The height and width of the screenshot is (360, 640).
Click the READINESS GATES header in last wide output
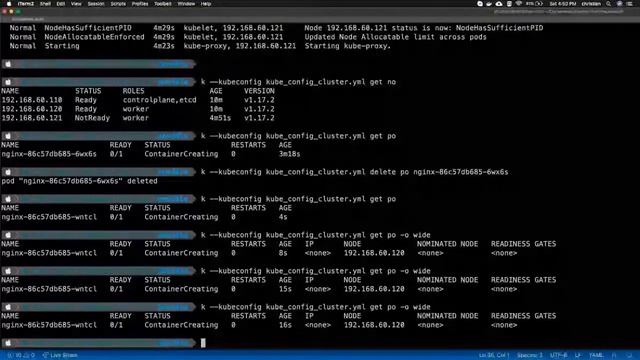point(523,316)
